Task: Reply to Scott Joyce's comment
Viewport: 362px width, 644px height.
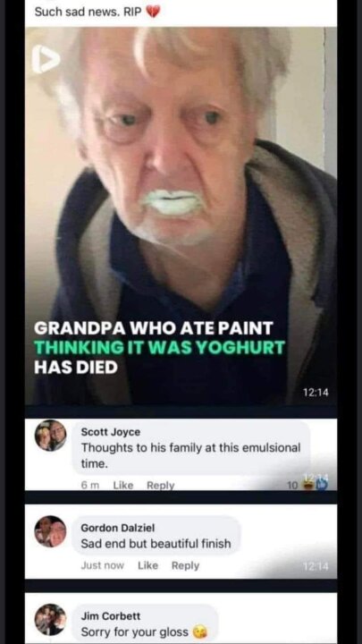Action: [161, 485]
